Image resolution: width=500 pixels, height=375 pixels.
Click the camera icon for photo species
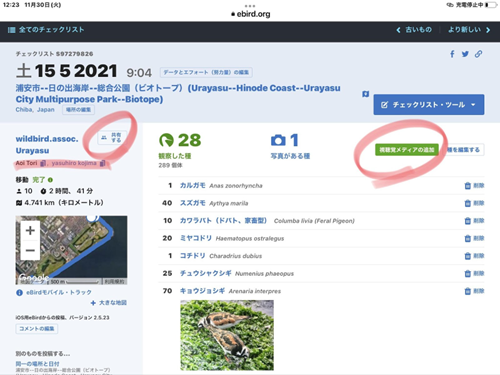tap(278, 140)
